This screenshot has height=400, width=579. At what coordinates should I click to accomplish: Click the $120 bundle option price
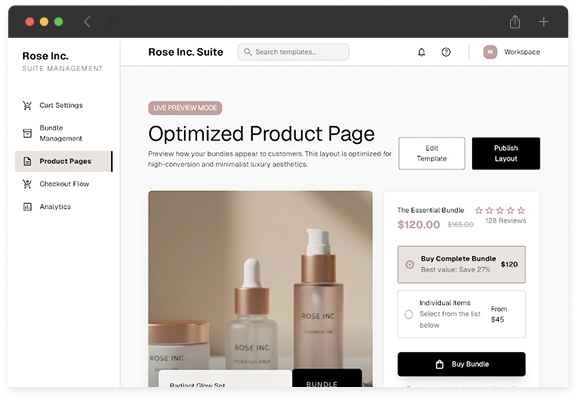point(509,264)
